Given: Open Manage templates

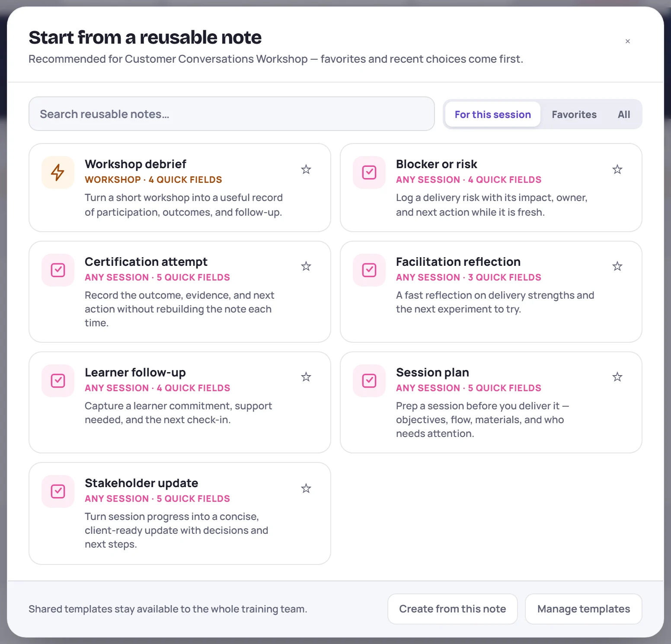Looking at the screenshot, I should click(x=584, y=609).
